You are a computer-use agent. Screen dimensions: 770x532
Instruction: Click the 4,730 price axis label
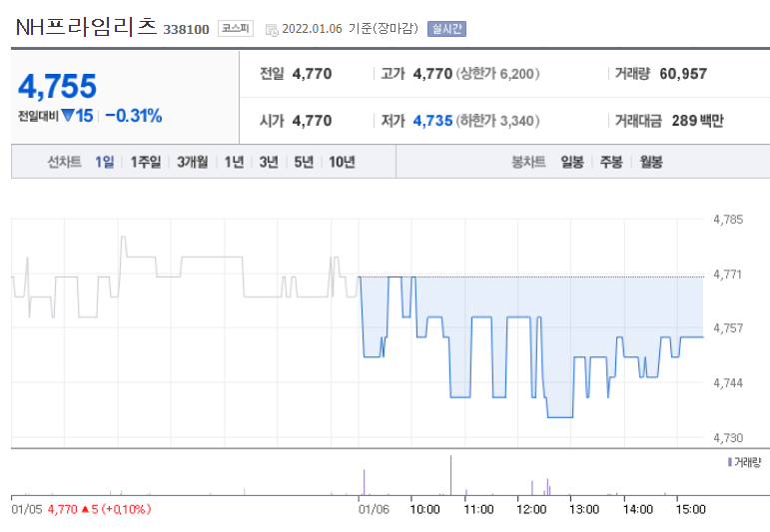tap(728, 438)
